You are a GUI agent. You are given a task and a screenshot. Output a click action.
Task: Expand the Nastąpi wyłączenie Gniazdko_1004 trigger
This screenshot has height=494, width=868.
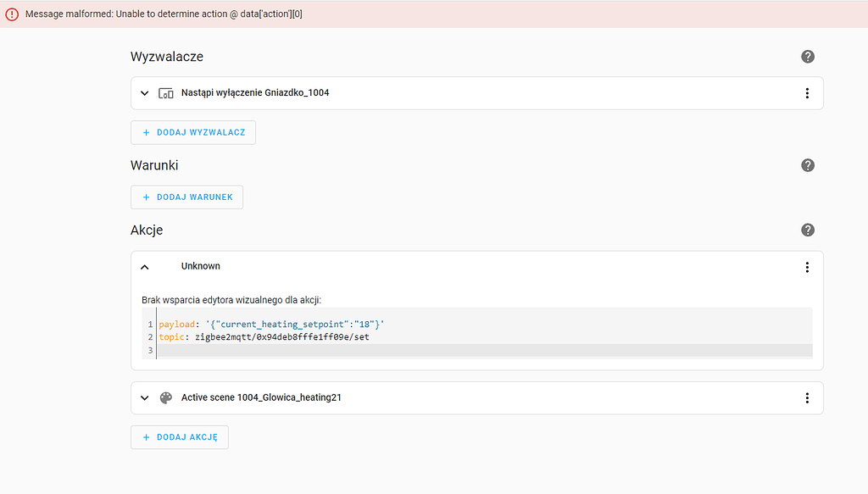point(144,93)
